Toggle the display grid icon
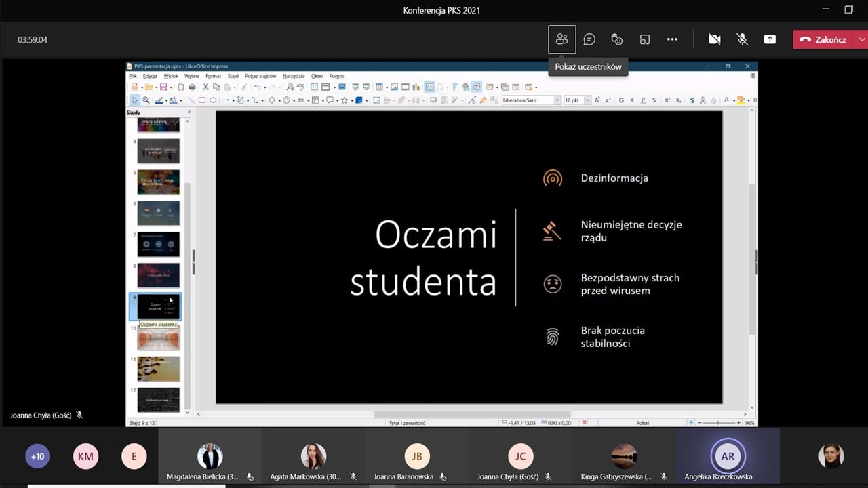This screenshot has height=488, width=868. (313, 87)
